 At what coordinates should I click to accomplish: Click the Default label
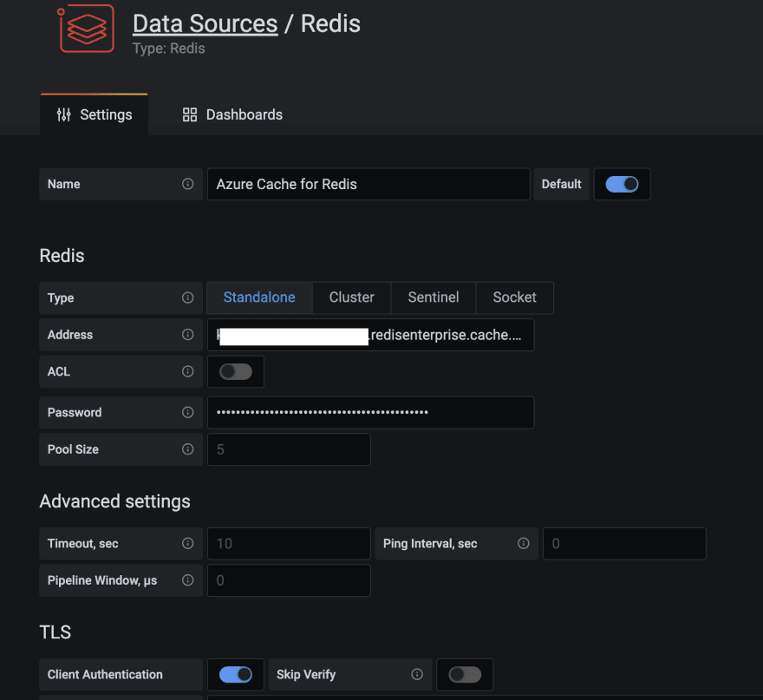click(x=562, y=184)
